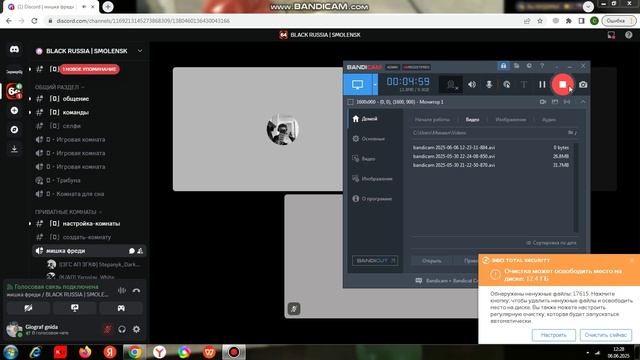Toggle Bandicam microphone recording

pos(489,84)
